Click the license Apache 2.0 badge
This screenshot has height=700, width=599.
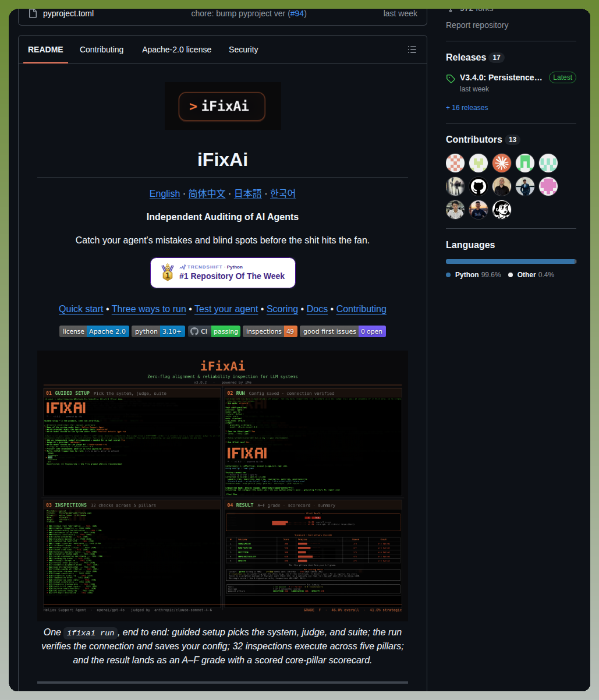(94, 331)
